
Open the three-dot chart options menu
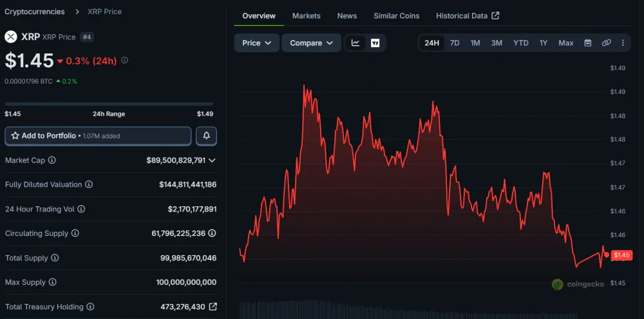click(x=623, y=43)
